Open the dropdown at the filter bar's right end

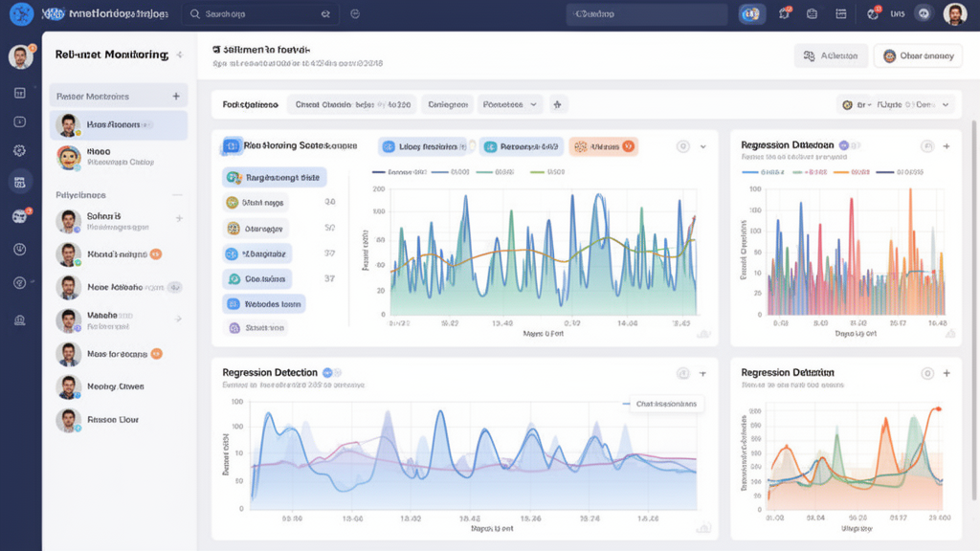click(896, 104)
